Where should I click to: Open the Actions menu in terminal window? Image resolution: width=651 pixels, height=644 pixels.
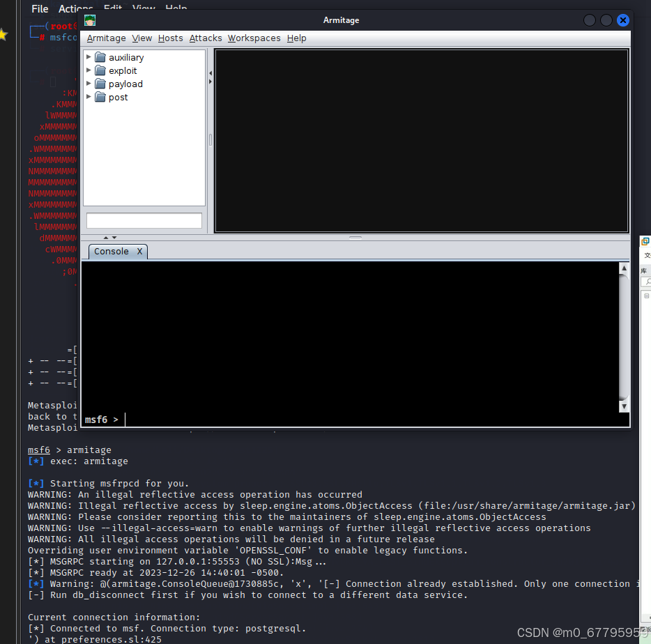[x=75, y=9]
